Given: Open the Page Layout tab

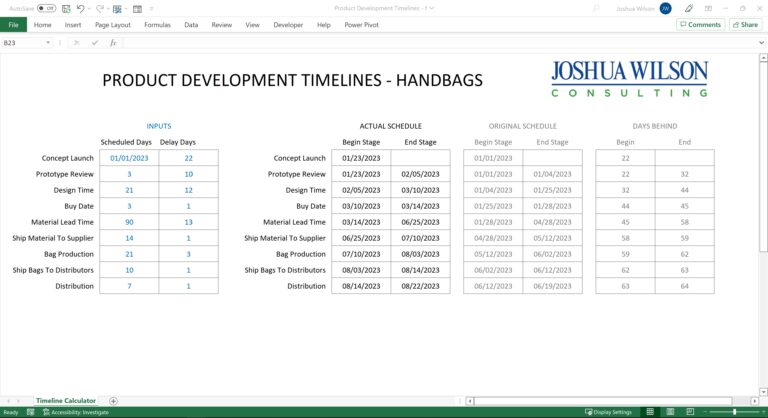Looking at the screenshot, I should (113, 25).
